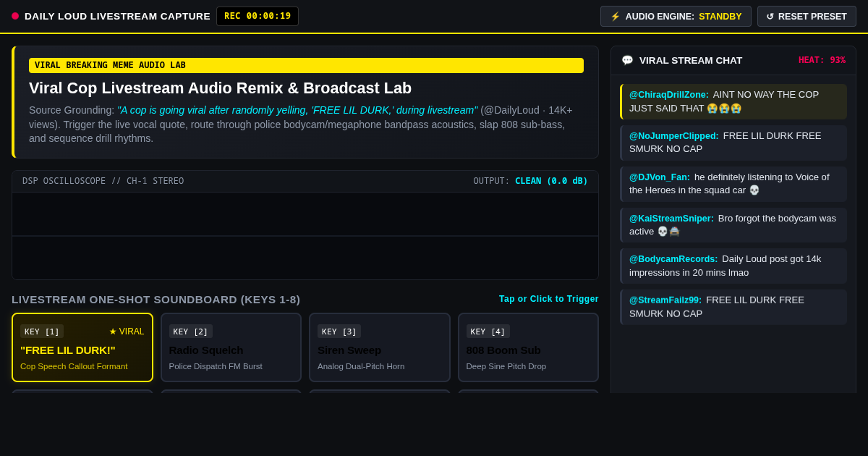Click the chat bubble icon in Viral Stream Chat
The height and width of the screenshot is (456, 868).
coord(627,61)
